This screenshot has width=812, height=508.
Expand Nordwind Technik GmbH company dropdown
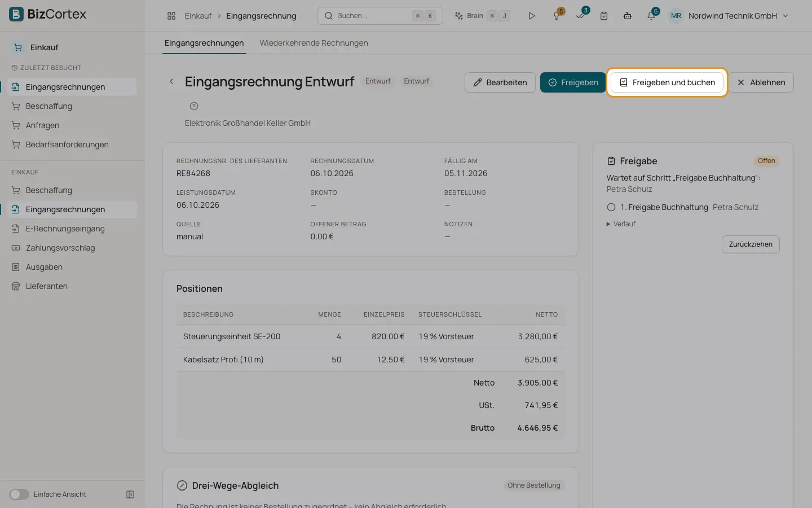[738, 16]
